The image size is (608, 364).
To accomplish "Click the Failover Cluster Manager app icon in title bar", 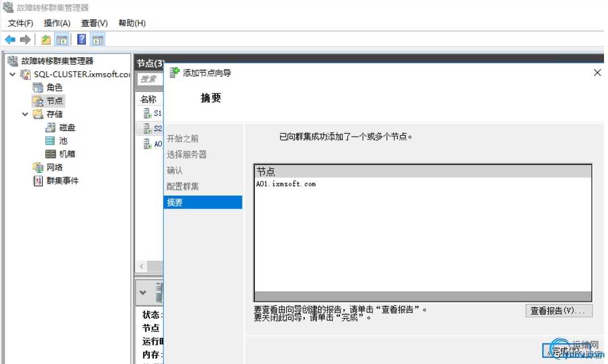I will [8, 7].
